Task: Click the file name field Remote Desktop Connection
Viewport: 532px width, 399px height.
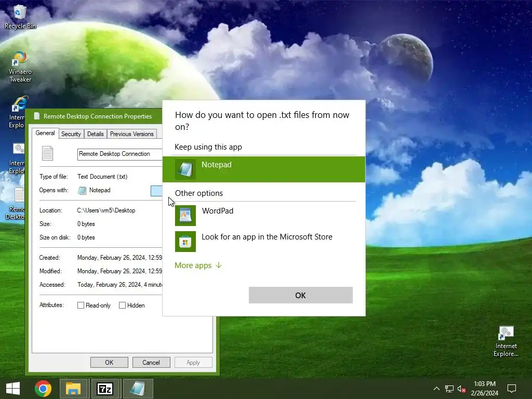Action: (x=120, y=154)
